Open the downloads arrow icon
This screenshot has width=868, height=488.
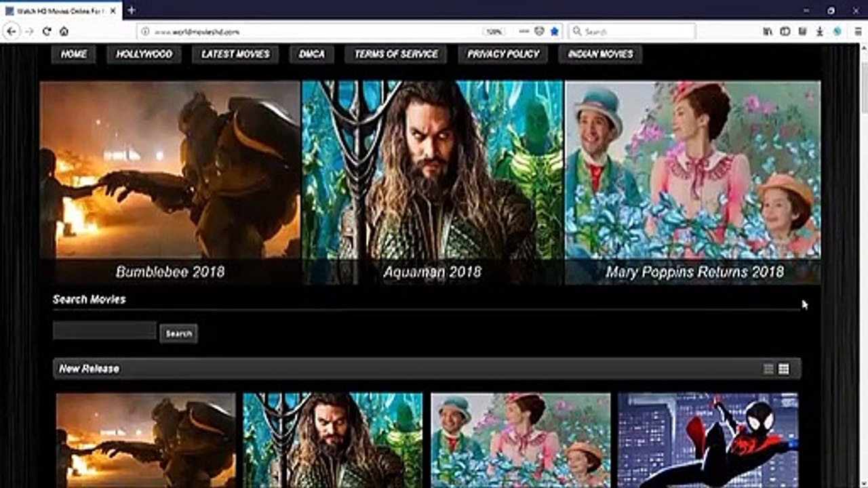click(x=820, y=31)
